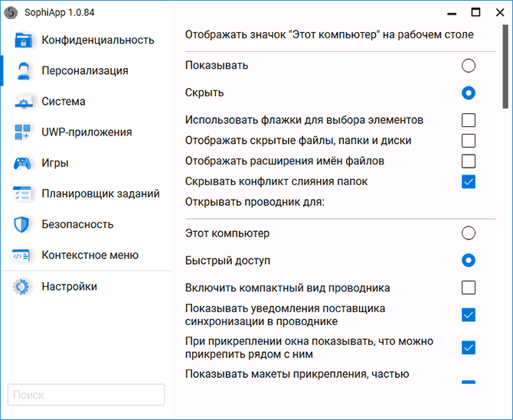Click the SophiApp 1.0.84 title text
The height and width of the screenshot is (420, 513).
pos(59,12)
